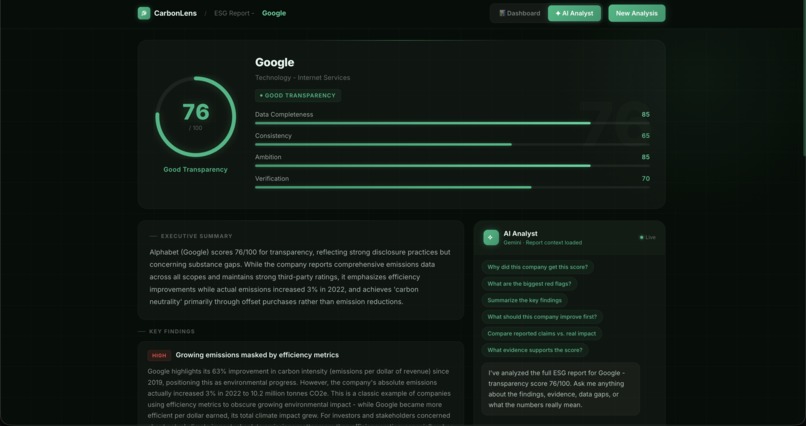Click ESG Report breadcrumb
Image resolution: width=806 pixels, height=426 pixels.
232,13
